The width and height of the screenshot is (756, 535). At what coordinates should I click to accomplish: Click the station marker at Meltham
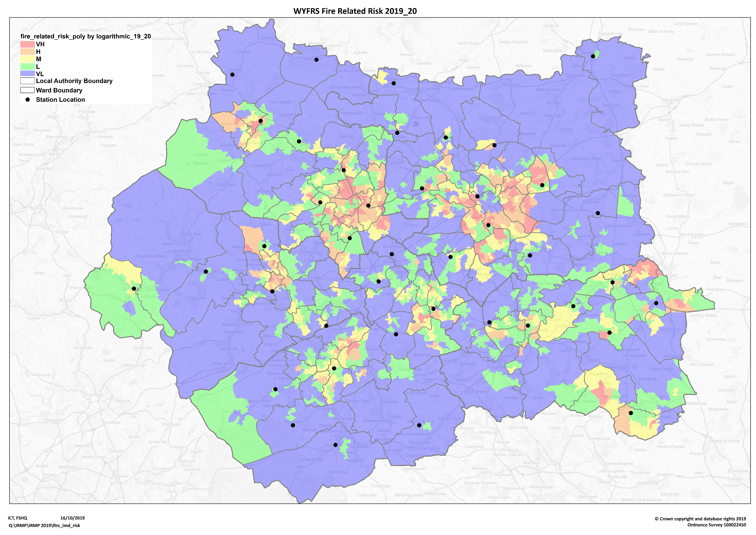293,425
